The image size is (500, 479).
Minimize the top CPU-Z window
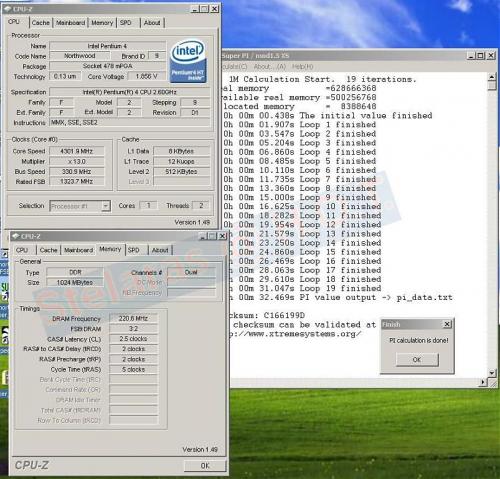click(x=195, y=9)
